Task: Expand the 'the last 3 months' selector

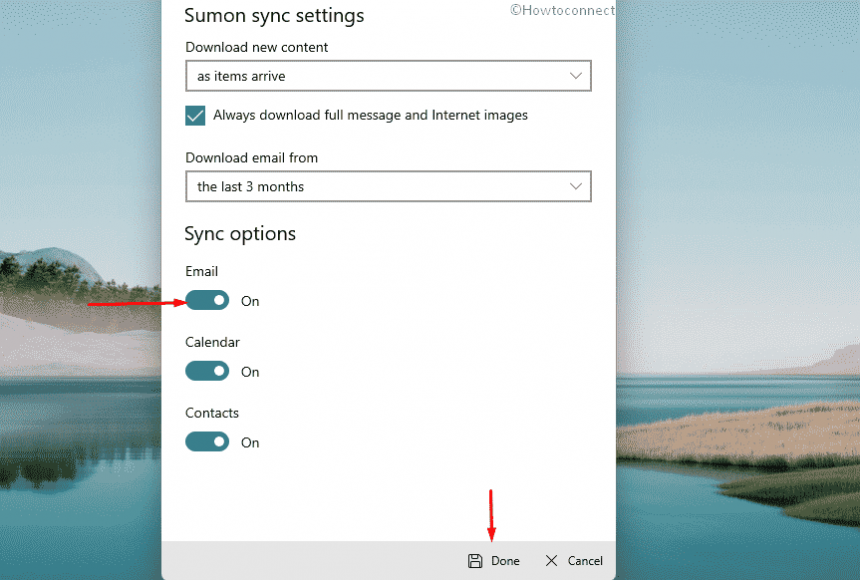Action: pyautogui.click(x=388, y=186)
